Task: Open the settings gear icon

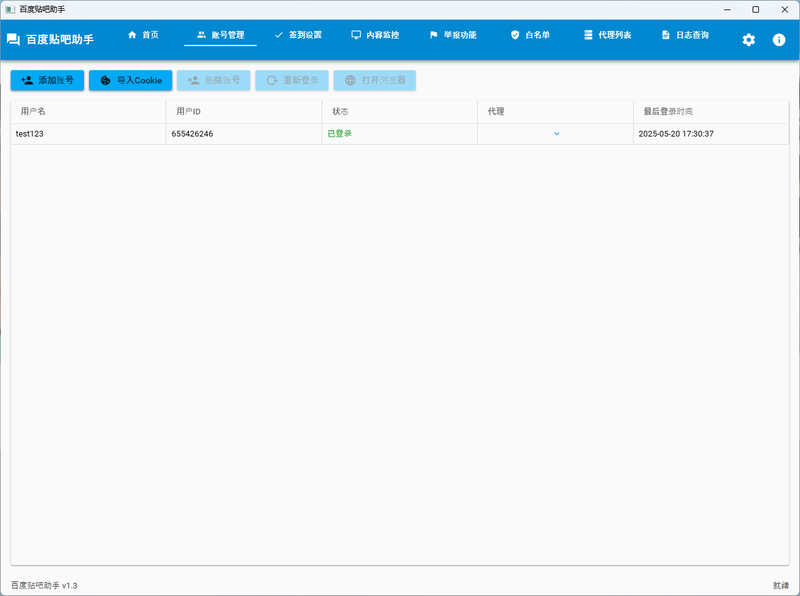Action: tap(748, 40)
